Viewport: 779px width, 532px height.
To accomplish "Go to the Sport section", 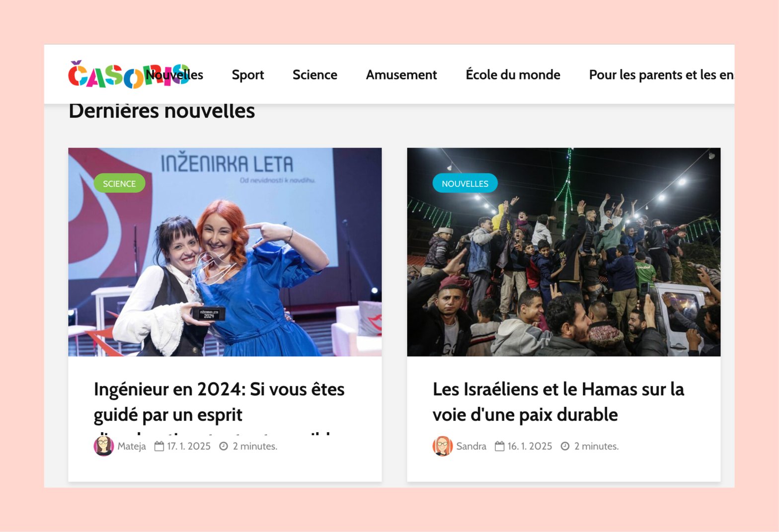I will (248, 75).
